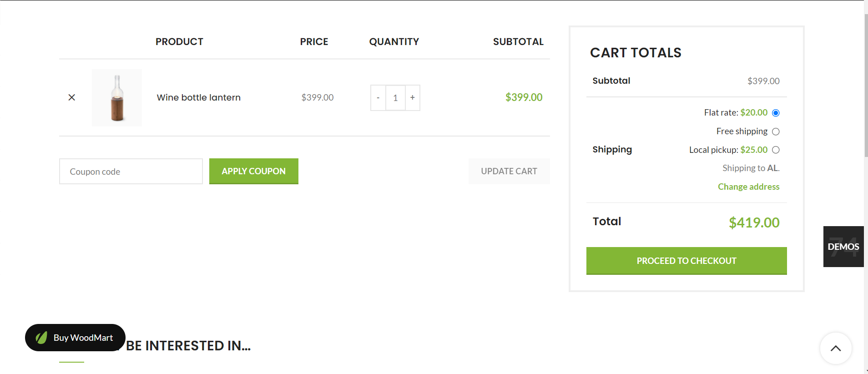Decrease quantity with minus button
The height and width of the screenshot is (374, 868).
378,98
